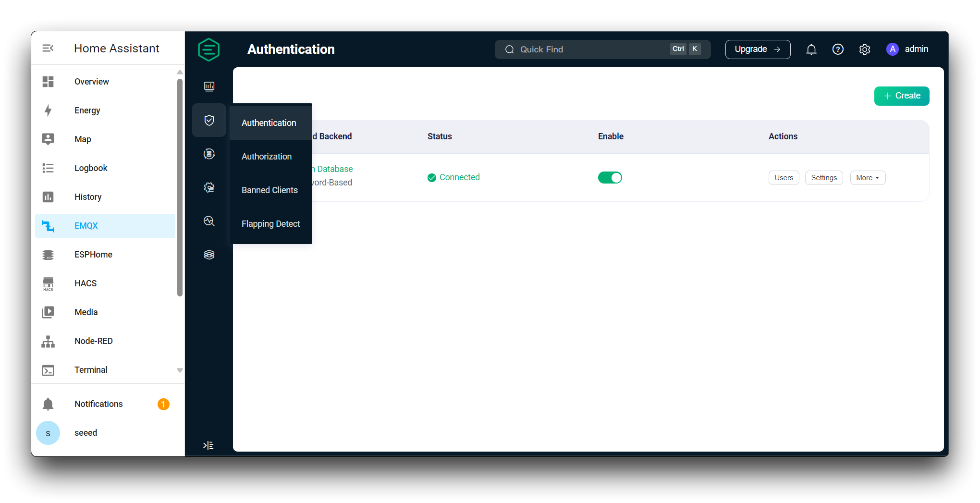
Task: Open the seeed user avatar
Action: point(48,433)
